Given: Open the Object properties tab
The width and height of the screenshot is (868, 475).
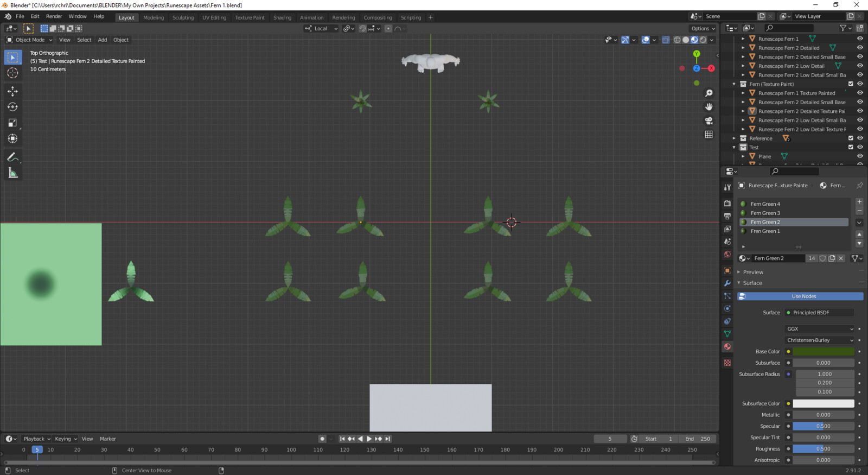Looking at the screenshot, I should (727, 270).
